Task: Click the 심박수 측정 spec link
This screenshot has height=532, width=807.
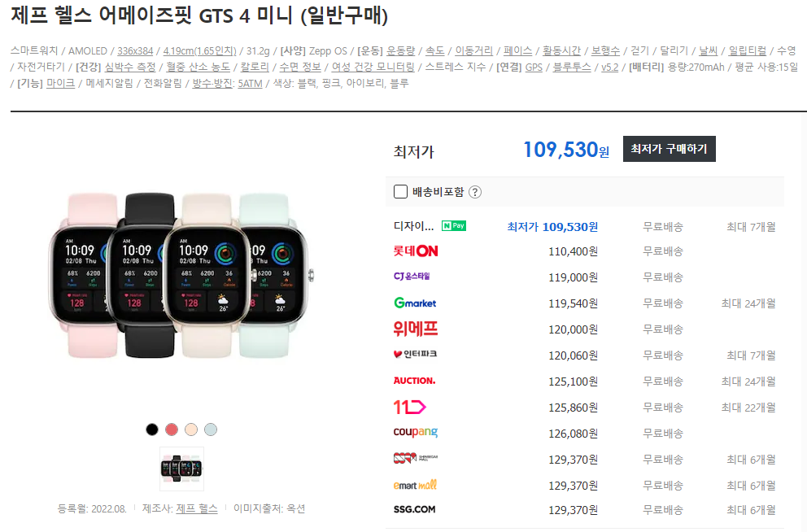Action: coord(130,67)
